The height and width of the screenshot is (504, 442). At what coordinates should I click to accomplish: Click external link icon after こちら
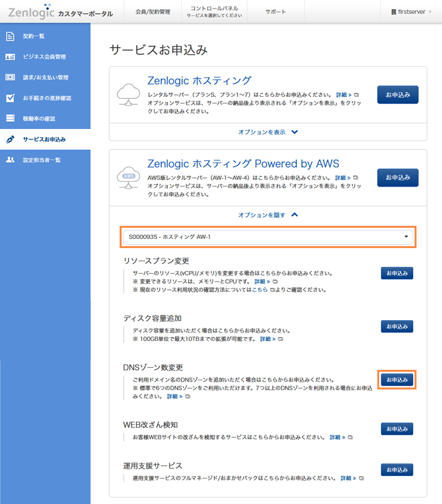tap(272, 290)
